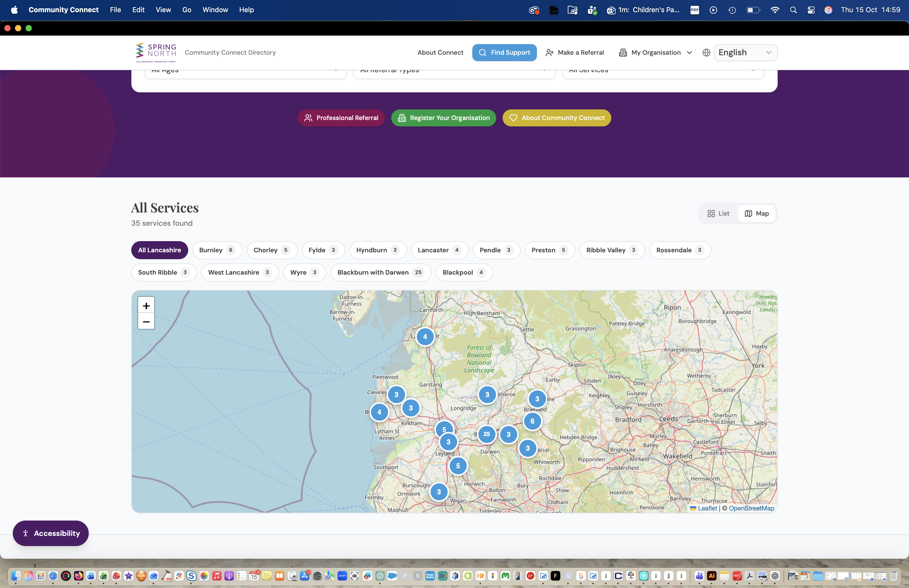Filter services by Burnley
The height and width of the screenshot is (588, 909).
pos(217,250)
